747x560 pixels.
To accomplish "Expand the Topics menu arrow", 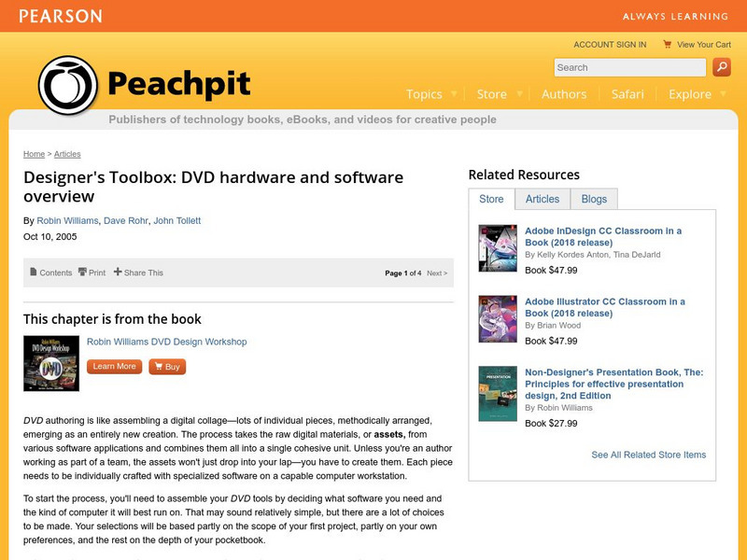I will [454, 94].
